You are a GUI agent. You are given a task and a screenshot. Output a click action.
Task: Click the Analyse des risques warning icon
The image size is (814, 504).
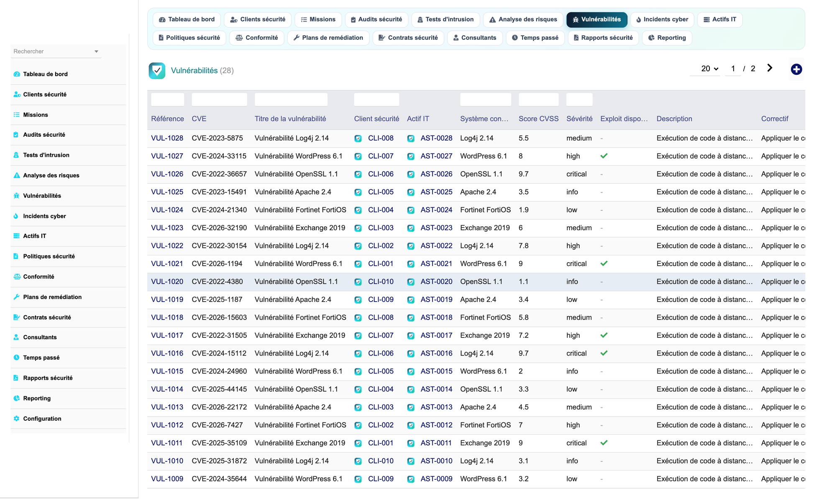[17, 175]
